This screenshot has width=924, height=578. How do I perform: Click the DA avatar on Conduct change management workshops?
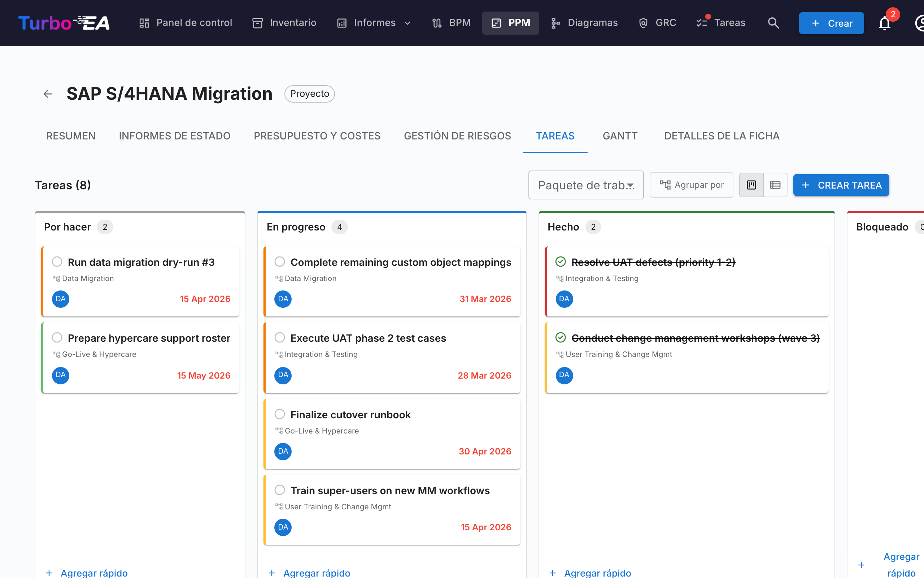point(565,375)
